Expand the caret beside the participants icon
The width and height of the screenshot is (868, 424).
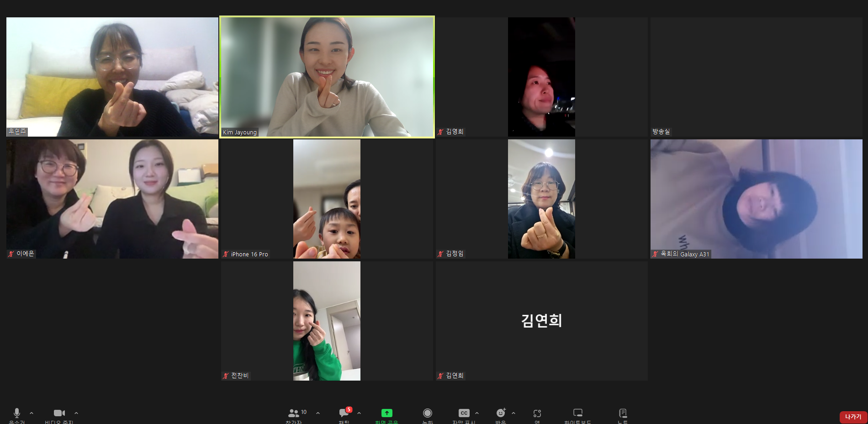tap(318, 413)
